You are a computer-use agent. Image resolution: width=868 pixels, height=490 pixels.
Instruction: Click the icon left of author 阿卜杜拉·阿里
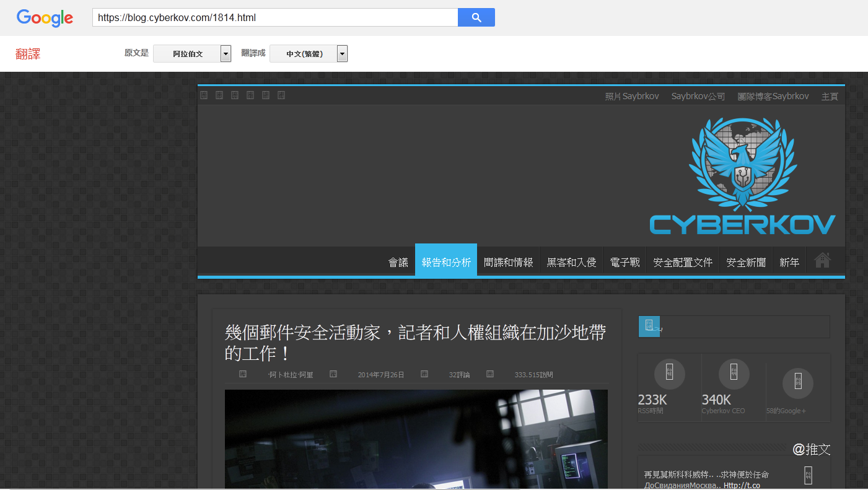[x=243, y=374]
